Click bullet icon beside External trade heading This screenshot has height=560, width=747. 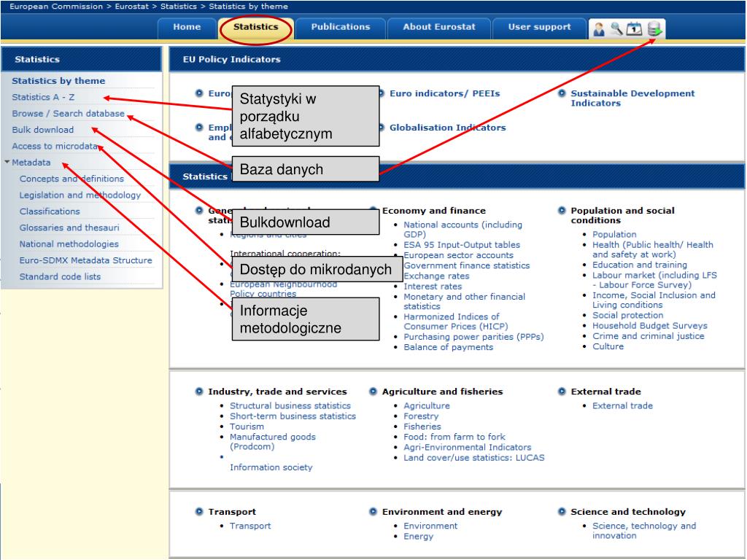tap(562, 392)
